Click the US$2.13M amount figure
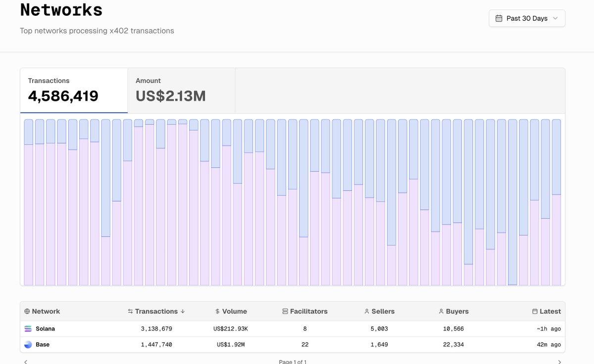The height and width of the screenshot is (364, 594). [171, 96]
